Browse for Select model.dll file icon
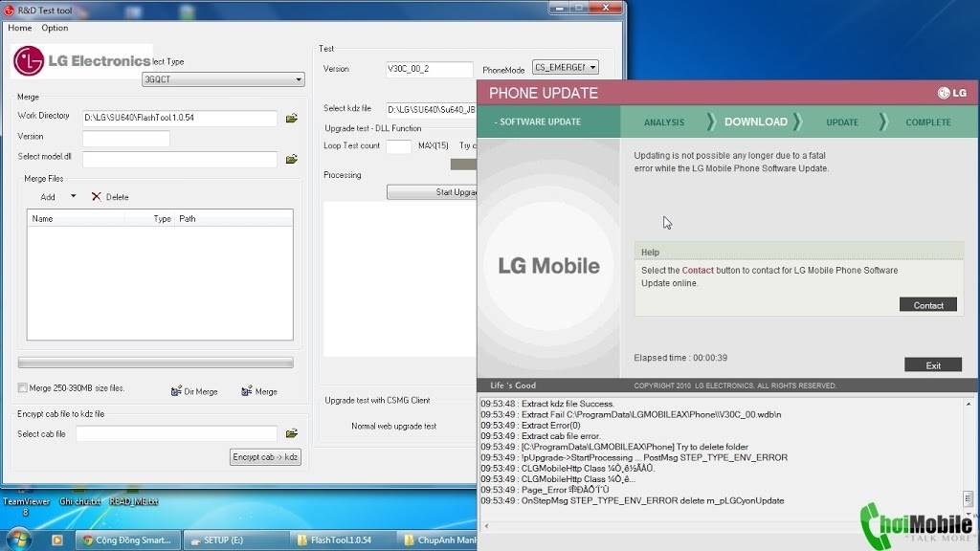This screenshot has height=551, width=980. pos(291,160)
